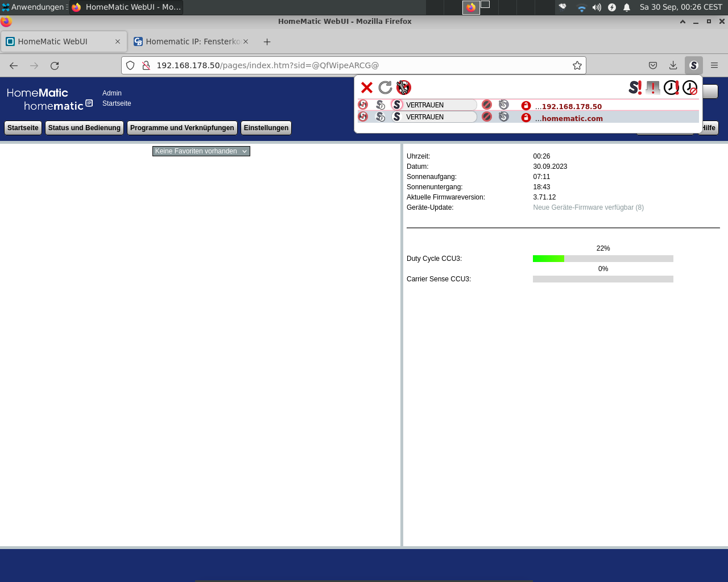Image resolution: width=728 pixels, height=582 pixels.
Task: Close the HomeMatic WebUI tab
Action: pos(118,41)
